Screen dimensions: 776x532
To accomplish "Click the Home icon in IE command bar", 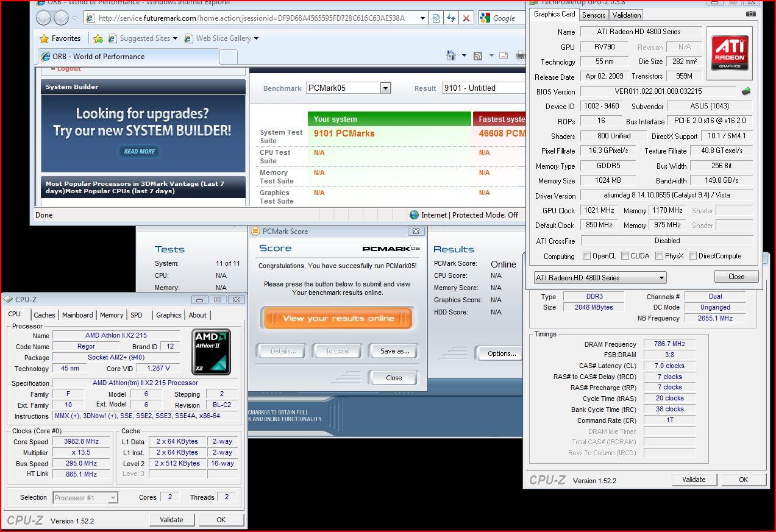I will click(x=451, y=56).
